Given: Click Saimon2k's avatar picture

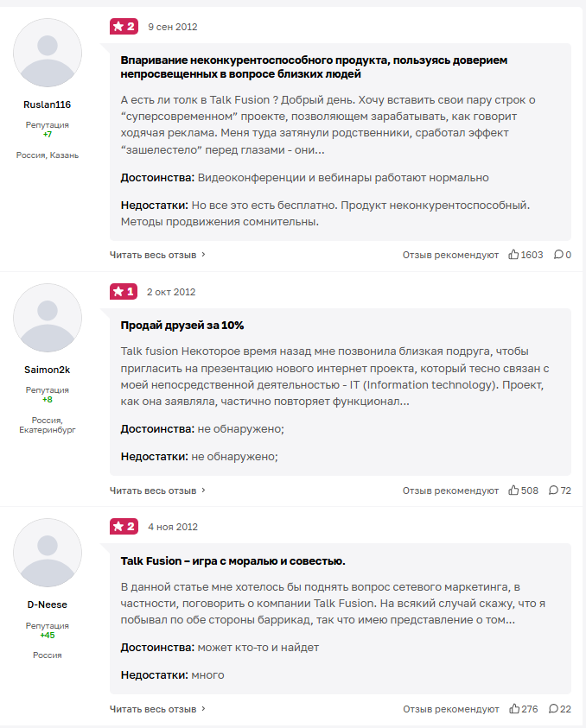Looking at the screenshot, I should point(48,317).
